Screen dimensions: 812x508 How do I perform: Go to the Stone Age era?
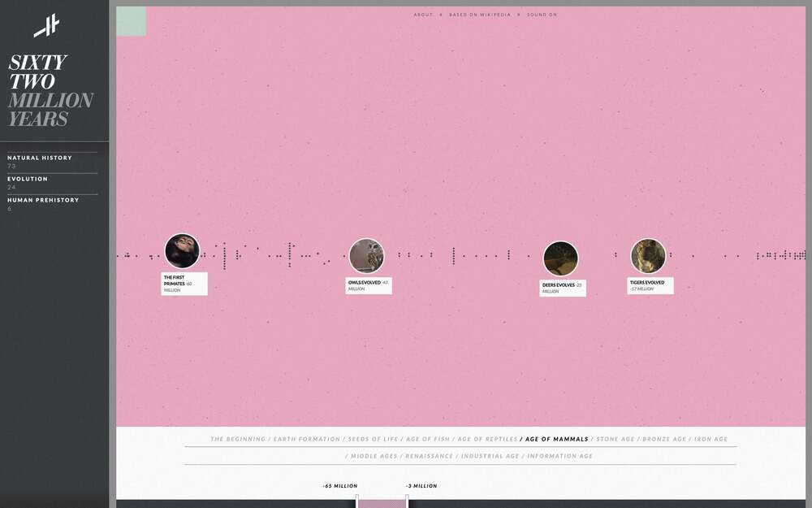coord(615,439)
